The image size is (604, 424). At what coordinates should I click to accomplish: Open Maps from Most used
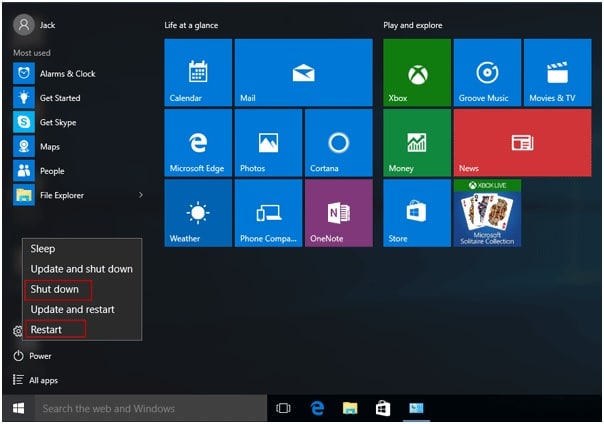[x=77, y=147]
